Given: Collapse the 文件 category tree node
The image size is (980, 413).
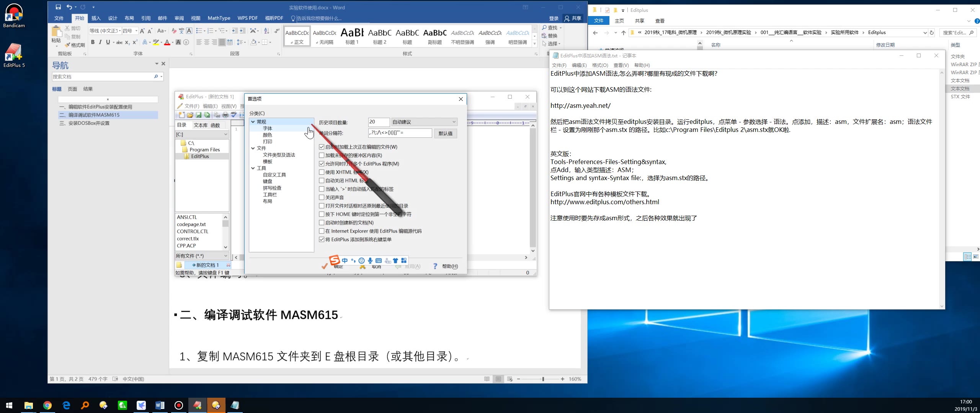Looking at the screenshot, I should (253, 148).
